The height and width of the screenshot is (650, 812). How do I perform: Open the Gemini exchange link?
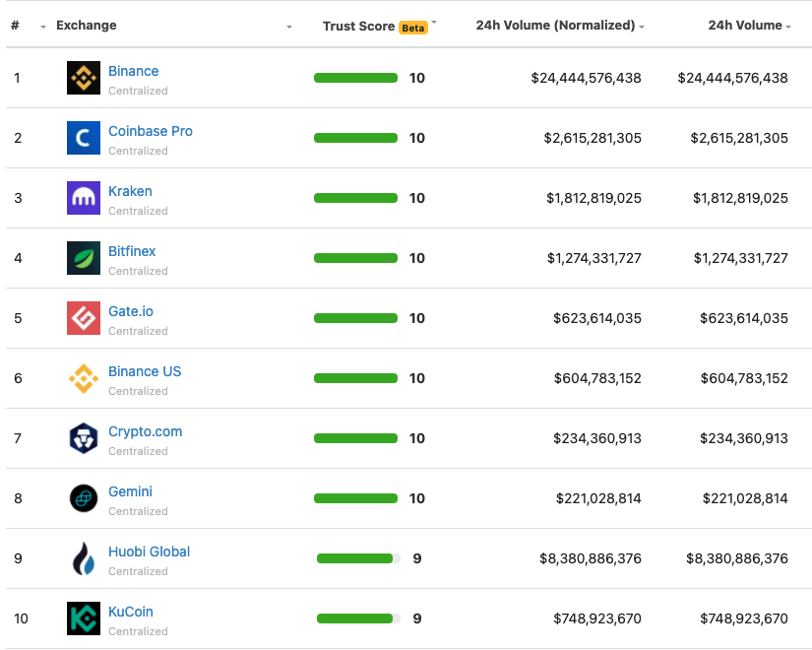pos(130,491)
